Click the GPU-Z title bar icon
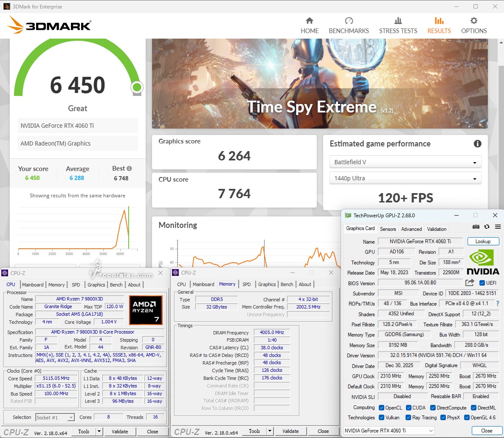This screenshot has width=504, height=438. 348,215
